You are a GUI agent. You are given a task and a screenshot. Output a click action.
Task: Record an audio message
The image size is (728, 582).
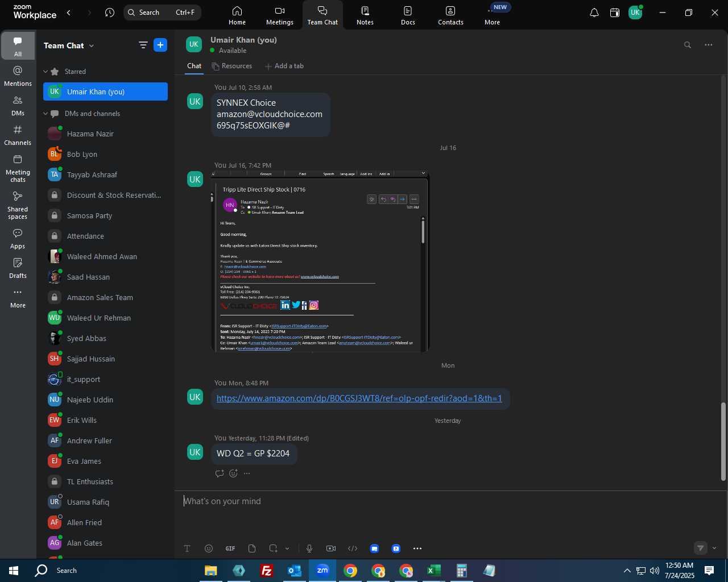[x=309, y=548]
